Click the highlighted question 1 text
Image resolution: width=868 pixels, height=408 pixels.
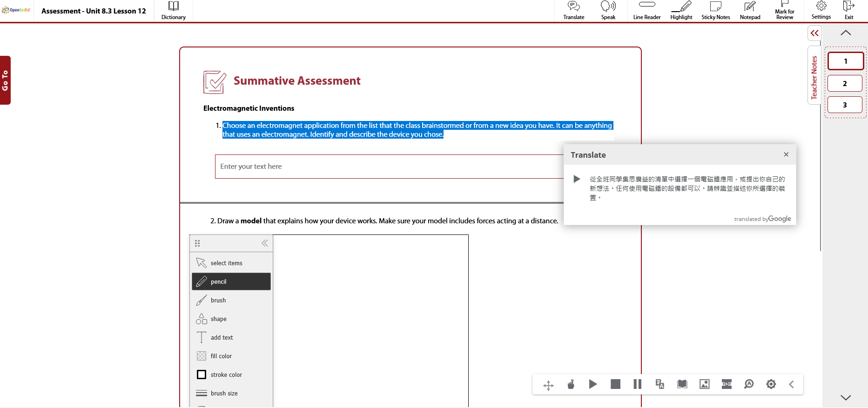[x=417, y=130]
